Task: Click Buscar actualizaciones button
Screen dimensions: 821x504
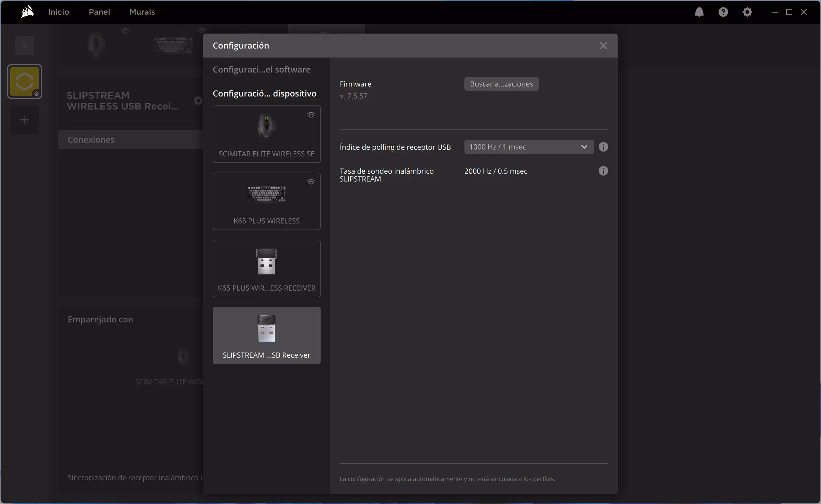Action: tap(501, 84)
